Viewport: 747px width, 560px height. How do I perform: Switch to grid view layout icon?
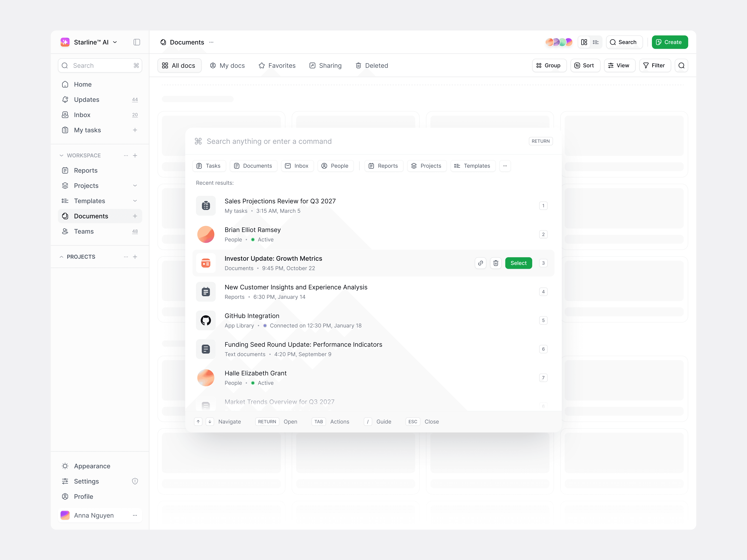tap(584, 42)
